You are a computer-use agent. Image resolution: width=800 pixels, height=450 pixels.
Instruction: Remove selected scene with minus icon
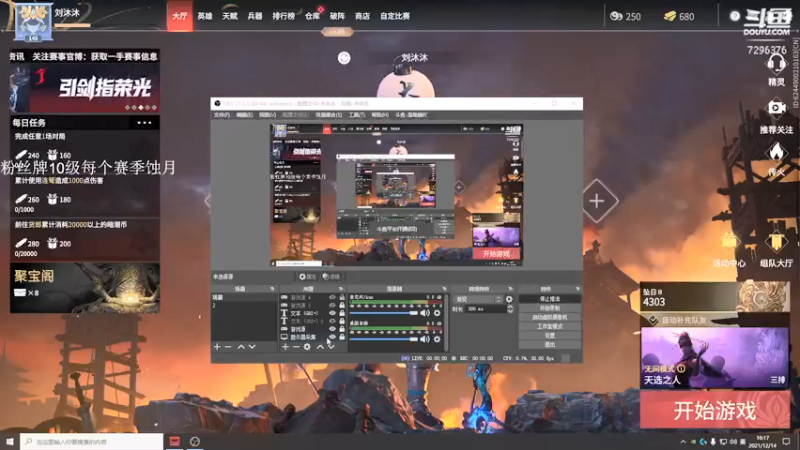pos(228,347)
